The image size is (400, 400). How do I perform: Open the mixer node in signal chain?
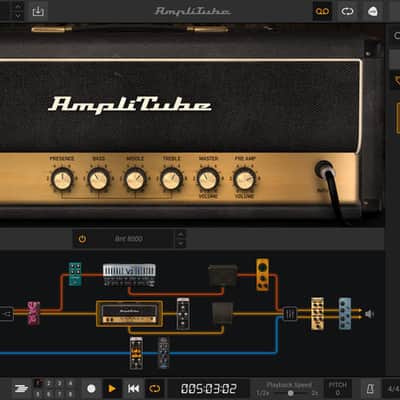click(x=290, y=314)
